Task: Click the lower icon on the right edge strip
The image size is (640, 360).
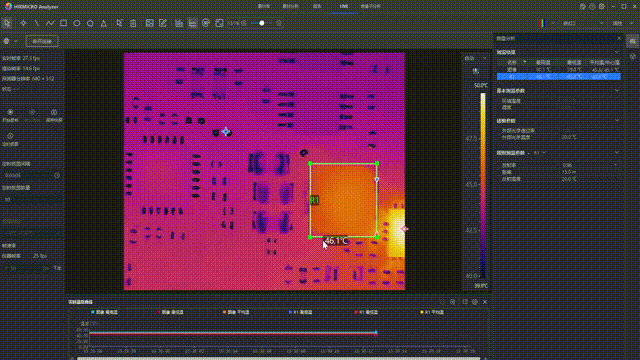Action: click(x=632, y=56)
